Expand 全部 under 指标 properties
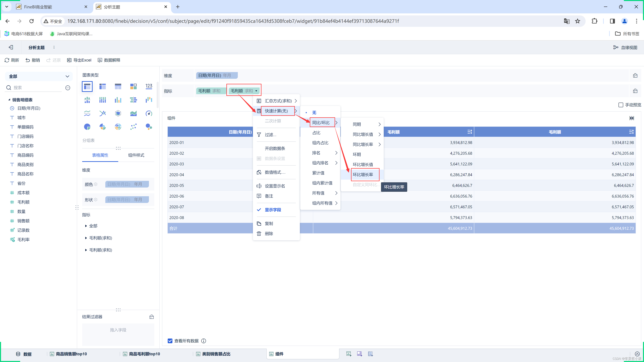This screenshot has width=644, height=362. (x=86, y=226)
